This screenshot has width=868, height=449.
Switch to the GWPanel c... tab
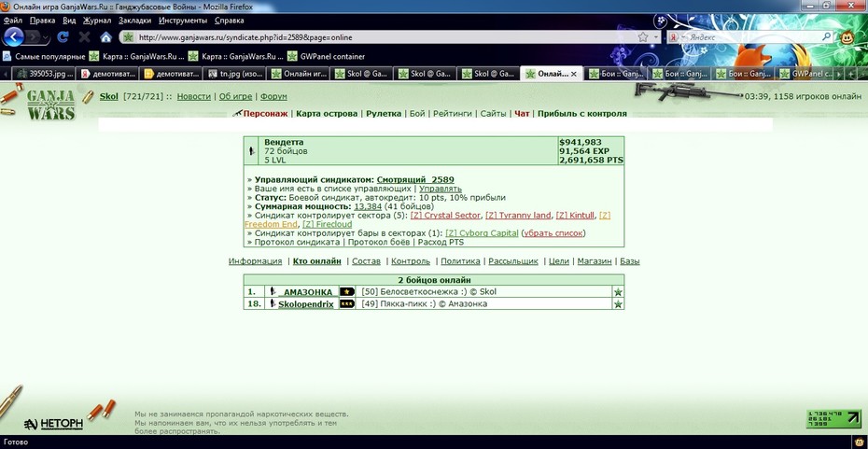pyautogui.click(x=806, y=74)
